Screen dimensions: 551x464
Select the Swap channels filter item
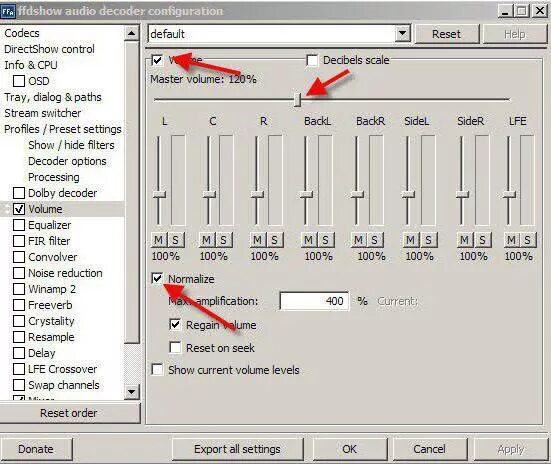click(64, 385)
